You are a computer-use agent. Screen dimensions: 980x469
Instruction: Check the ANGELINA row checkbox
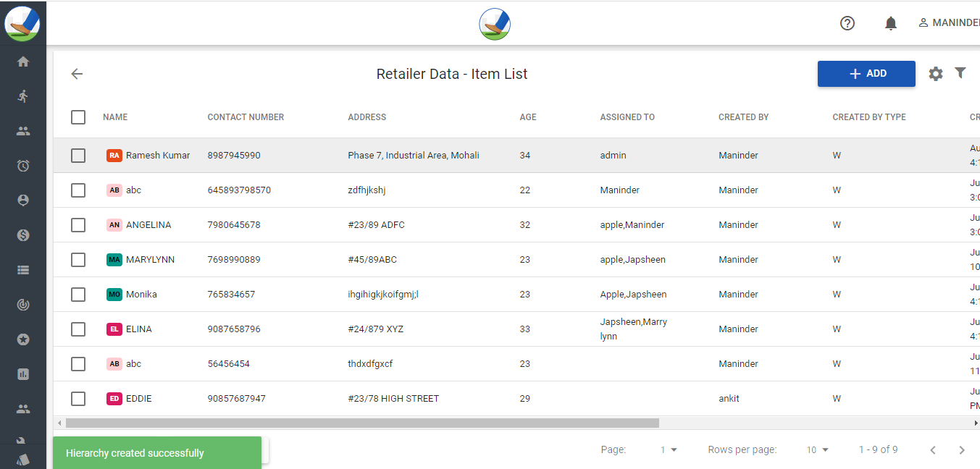pyautogui.click(x=78, y=225)
